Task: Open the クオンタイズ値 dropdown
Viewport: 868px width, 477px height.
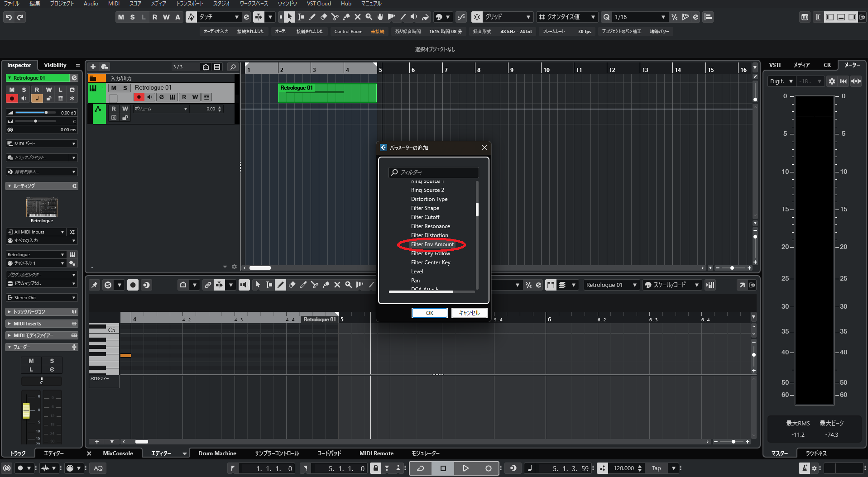Action: click(567, 17)
